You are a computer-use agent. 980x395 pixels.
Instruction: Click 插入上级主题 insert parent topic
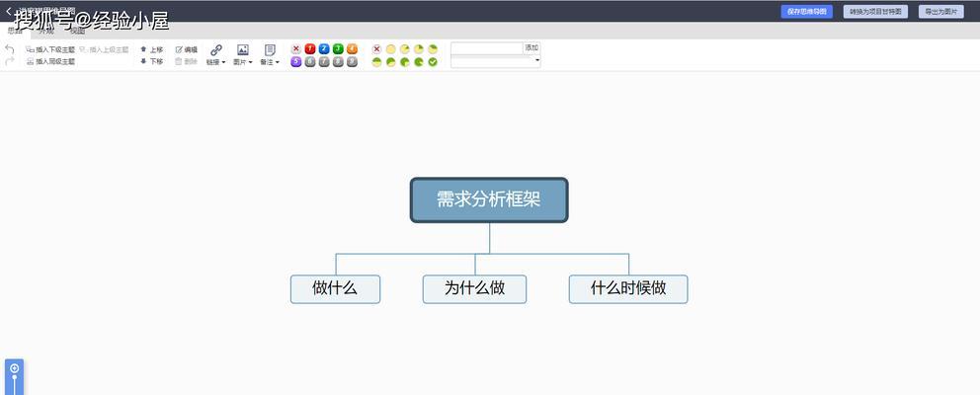pyautogui.click(x=104, y=49)
